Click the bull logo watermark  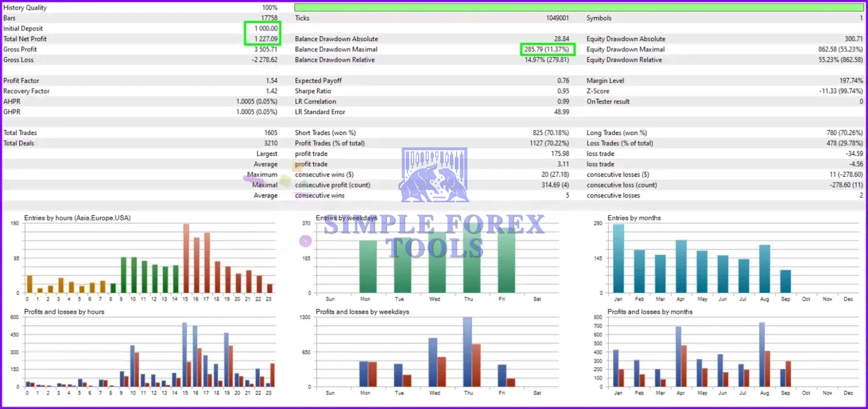tap(434, 176)
